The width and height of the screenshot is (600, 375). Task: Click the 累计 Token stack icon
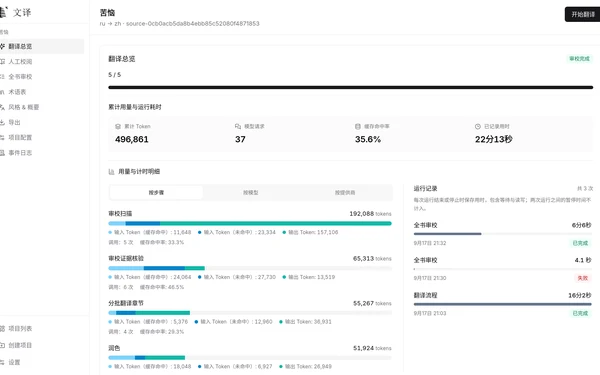tap(118, 126)
